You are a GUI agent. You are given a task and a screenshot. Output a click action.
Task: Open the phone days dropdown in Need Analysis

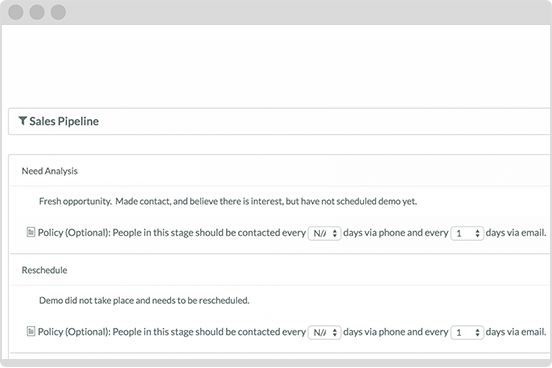(325, 233)
